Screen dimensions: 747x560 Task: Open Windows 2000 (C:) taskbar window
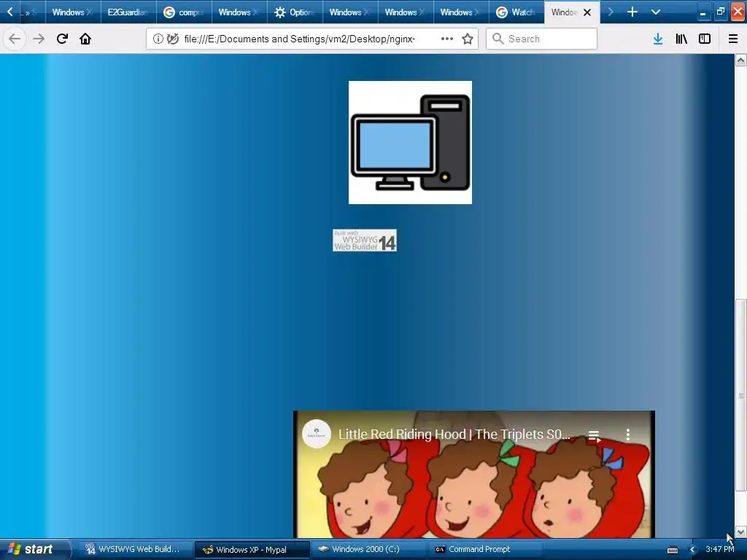pos(368,550)
